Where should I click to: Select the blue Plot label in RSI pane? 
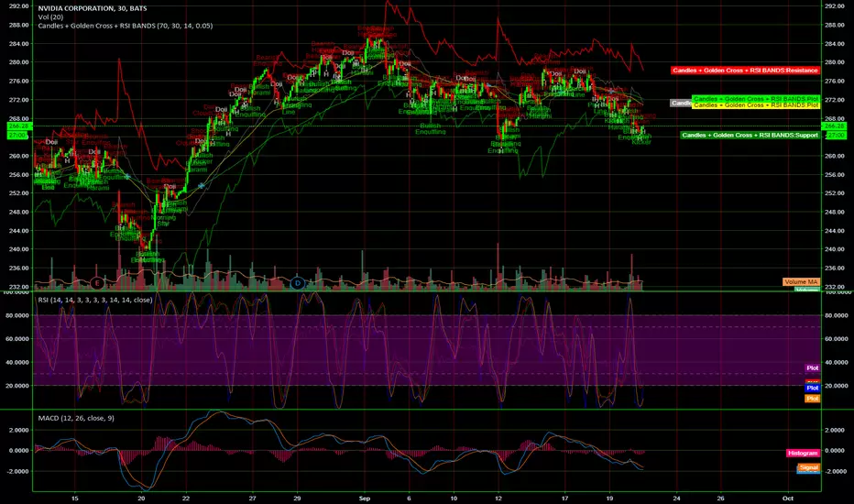pyautogui.click(x=812, y=388)
